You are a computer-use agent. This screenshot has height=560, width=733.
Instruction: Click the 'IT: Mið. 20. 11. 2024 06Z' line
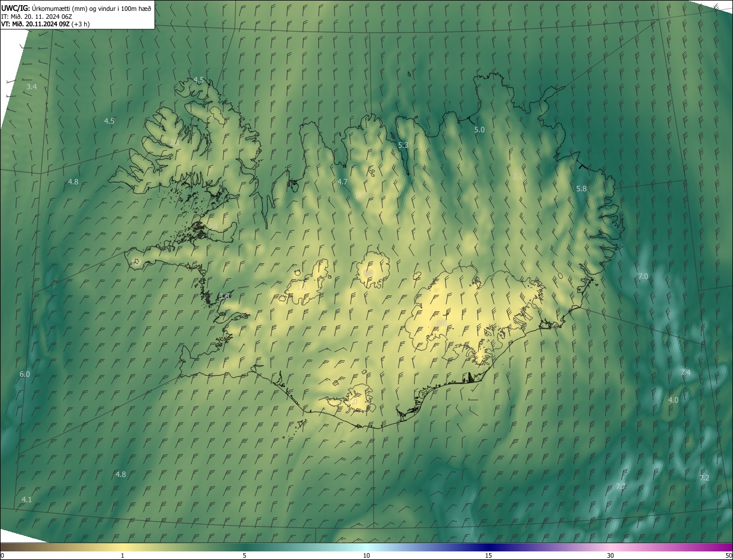[37, 16]
